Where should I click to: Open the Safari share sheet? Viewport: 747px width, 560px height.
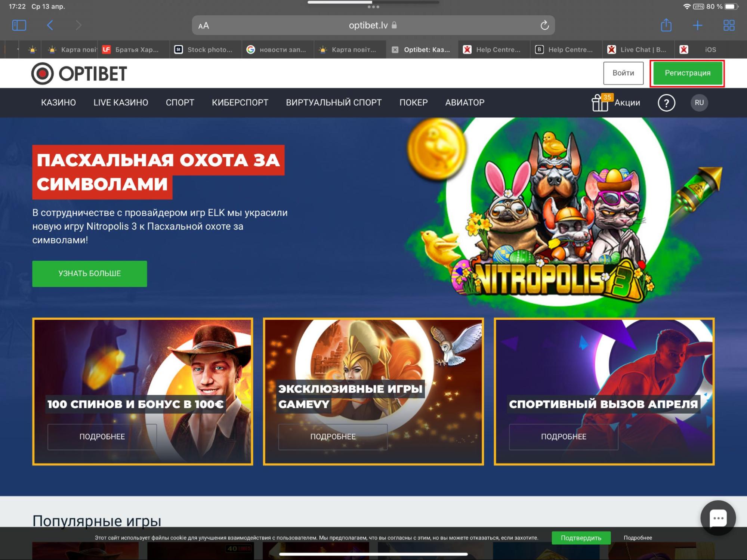click(666, 25)
